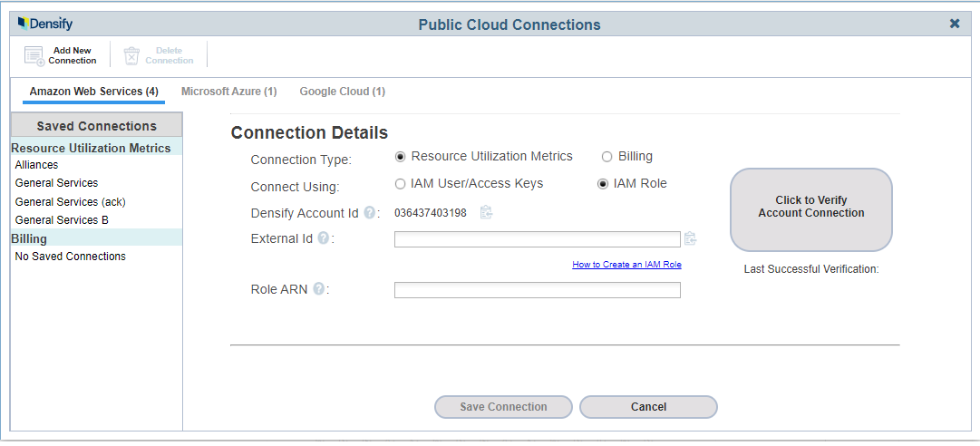
Task: Open the Amazon Web Services tab
Action: pos(93,92)
